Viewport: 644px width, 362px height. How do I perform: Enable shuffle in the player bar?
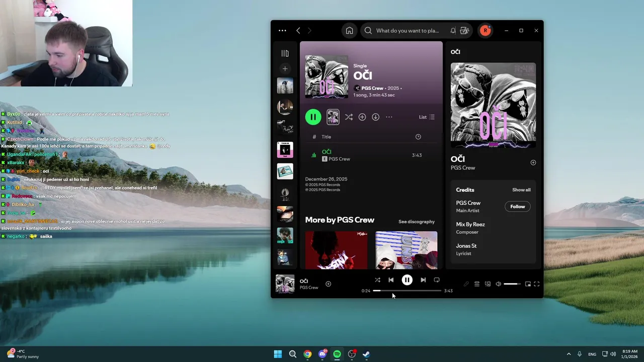click(x=377, y=280)
